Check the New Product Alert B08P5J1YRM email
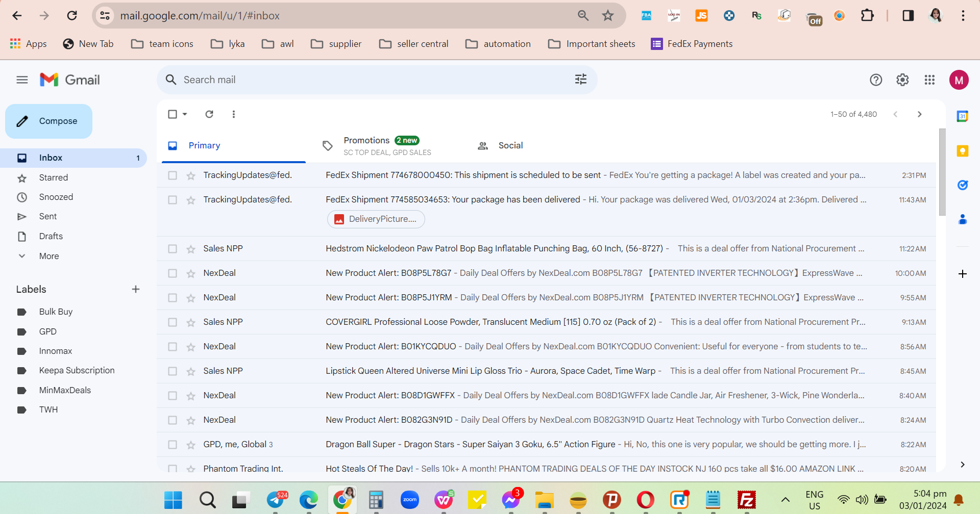The height and width of the screenshot is (514, 980). [173, 298]
